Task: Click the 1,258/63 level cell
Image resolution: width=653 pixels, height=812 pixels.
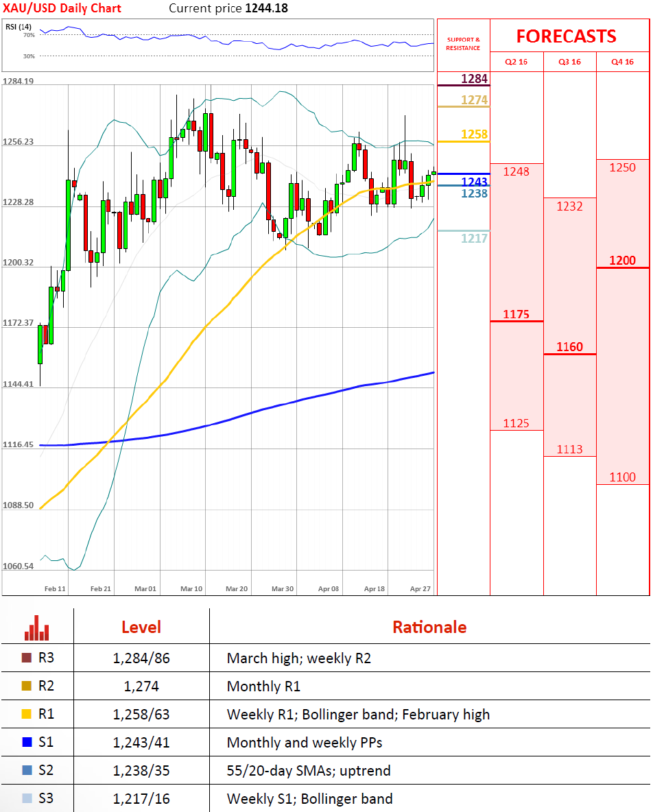Action: 141,714
